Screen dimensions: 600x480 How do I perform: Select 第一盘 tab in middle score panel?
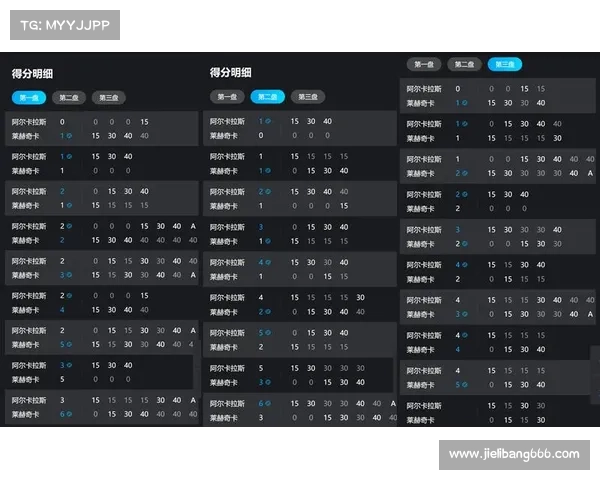click(x=227, y=96)
